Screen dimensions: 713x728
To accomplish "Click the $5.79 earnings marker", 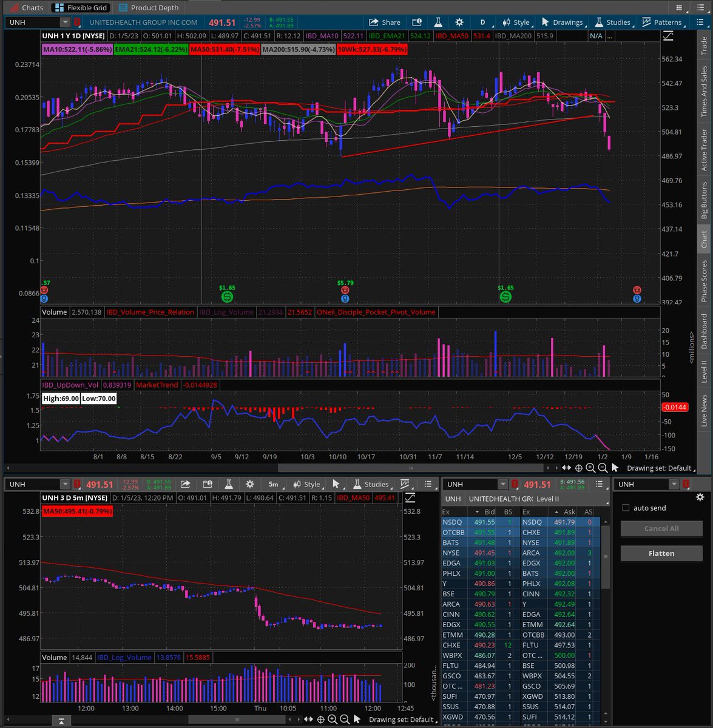I will click(x=345, y=291).
